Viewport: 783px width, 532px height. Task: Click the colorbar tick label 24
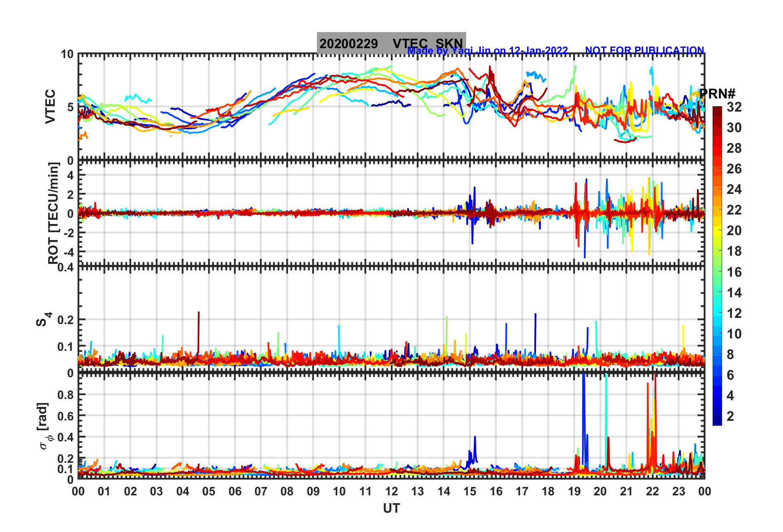734,189
